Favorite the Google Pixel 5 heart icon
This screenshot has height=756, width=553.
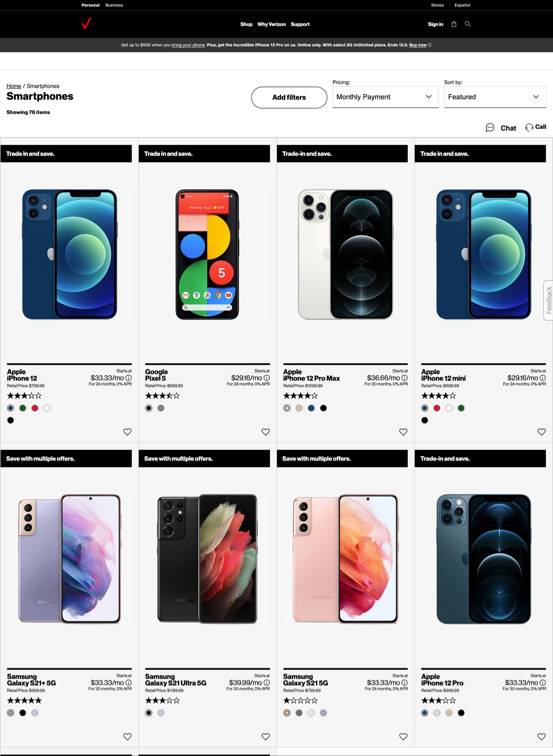coord(266,432)
